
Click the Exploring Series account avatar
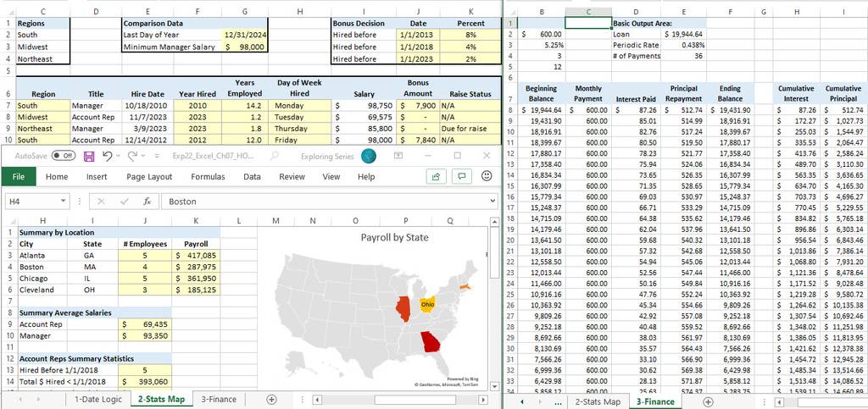(x=369, y=157)
